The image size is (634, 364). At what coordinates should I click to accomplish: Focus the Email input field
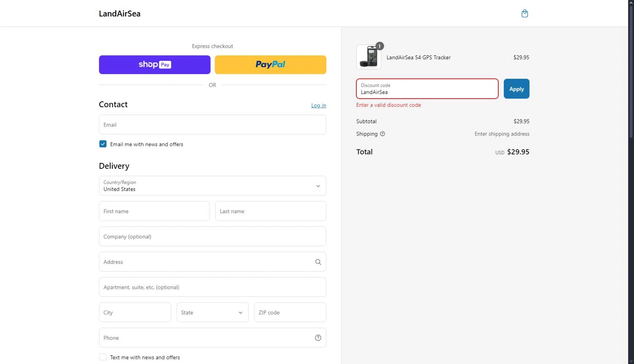pos(213,125)
